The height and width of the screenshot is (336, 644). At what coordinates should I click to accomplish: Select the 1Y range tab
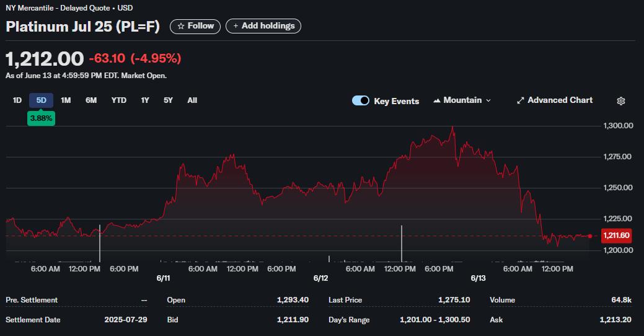point(145,100)
